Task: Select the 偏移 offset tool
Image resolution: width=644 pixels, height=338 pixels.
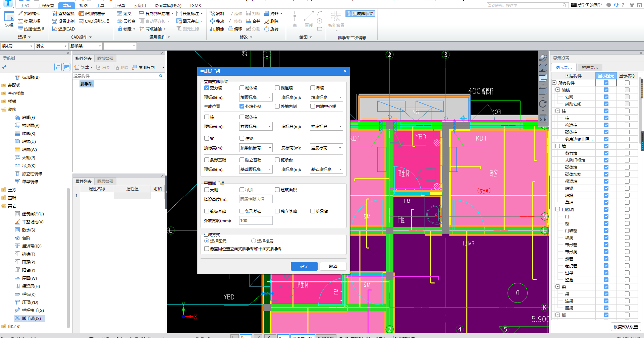Action: click(x=235, y=29)
